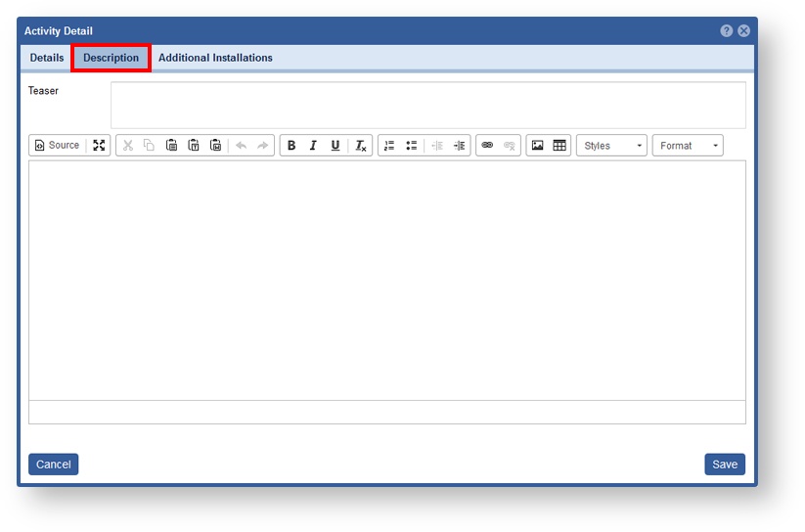The image size is (805, 532).
Task: Open the Additional Installations tab
Action: tap(215, 58)
